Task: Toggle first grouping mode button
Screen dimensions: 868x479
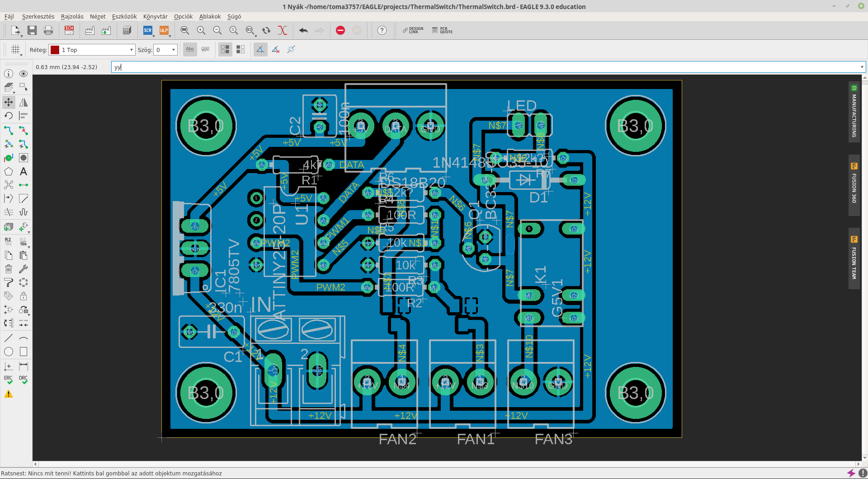Action: click(225, 49)
